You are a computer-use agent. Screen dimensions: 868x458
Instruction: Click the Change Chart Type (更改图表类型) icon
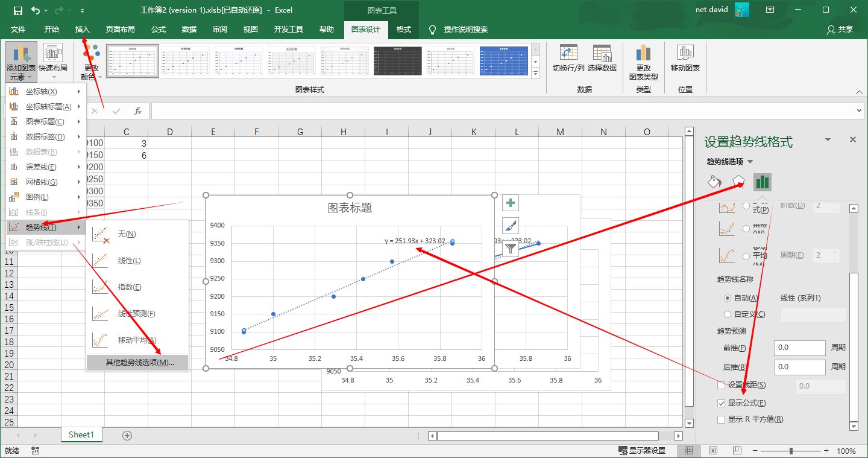pos(643,54)
